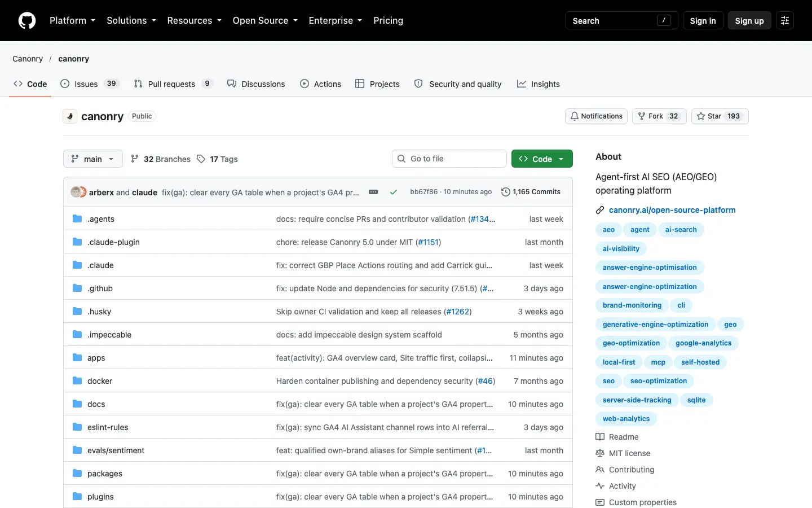Open the docker folder icon
812x508 pixels.
tap(77, 381)
